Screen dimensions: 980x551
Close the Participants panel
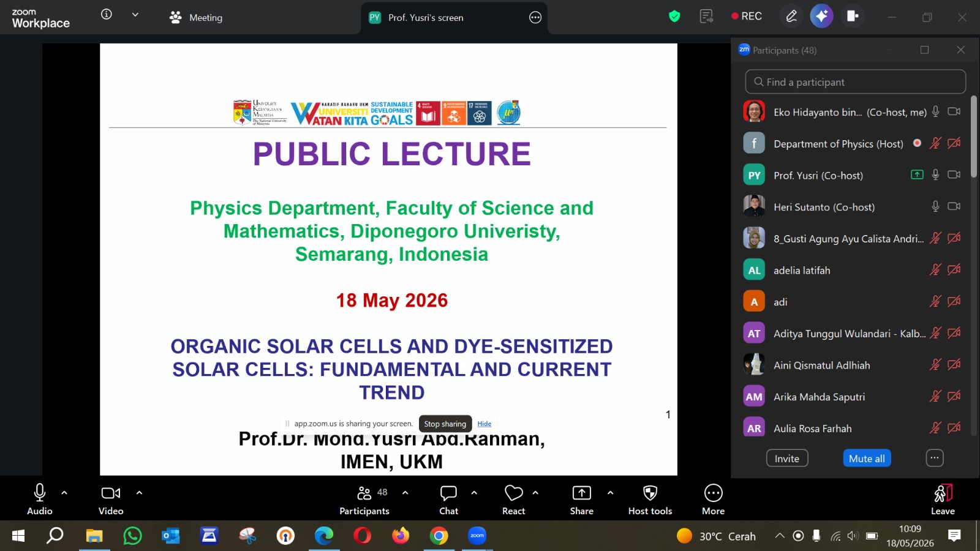960,50
